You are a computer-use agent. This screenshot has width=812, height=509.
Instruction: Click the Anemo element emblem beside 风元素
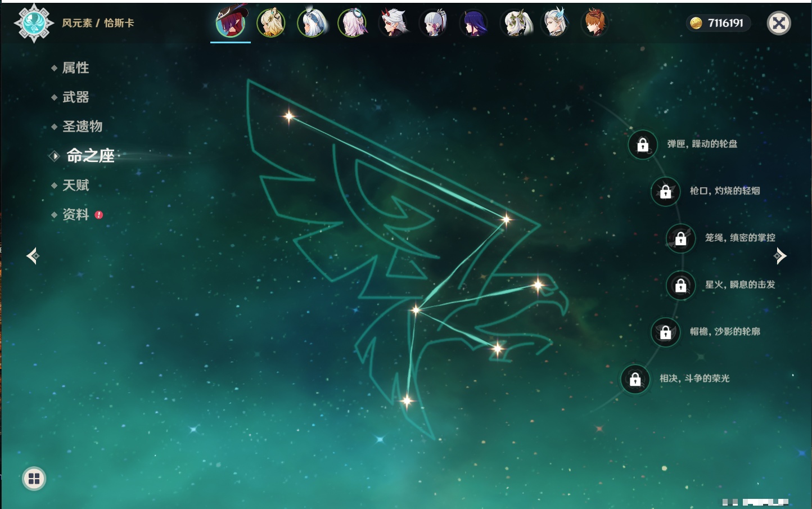(34, 23)
